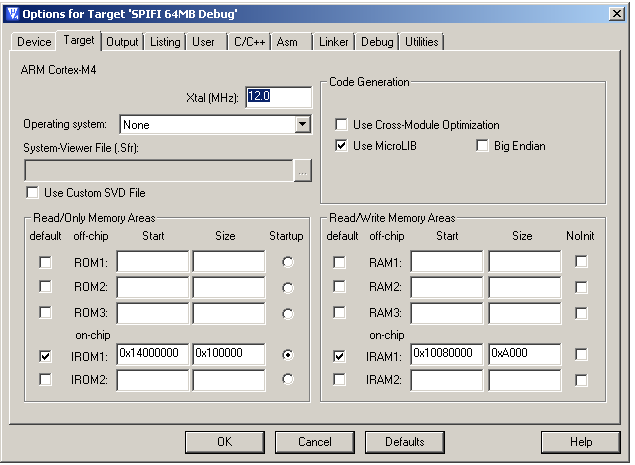Check the ROM2 default checkbox
Image resolution: width=635 pixels, height=465 pixels.
45,286
